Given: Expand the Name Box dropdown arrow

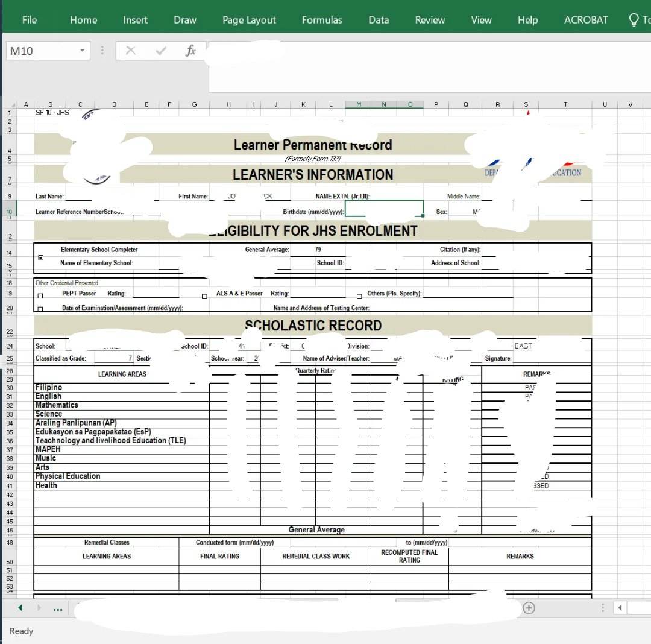Looking at the screenshot, I should [x=82, y=51].
